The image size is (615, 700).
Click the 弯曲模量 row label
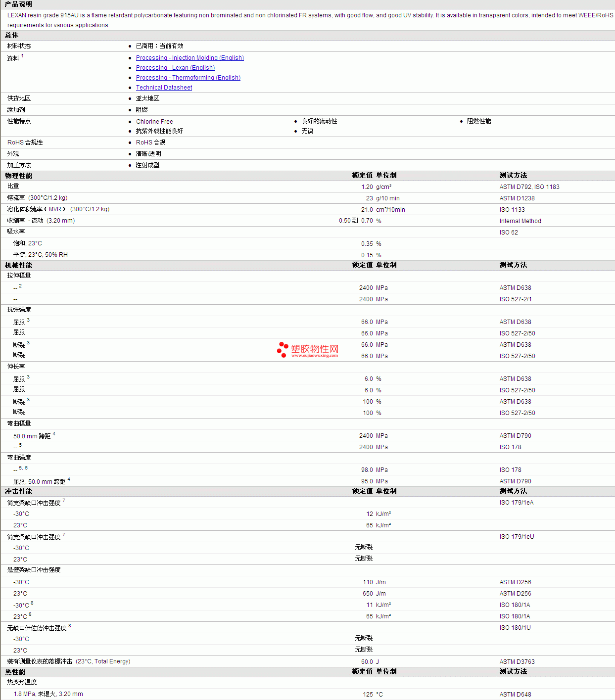(19, 423)
